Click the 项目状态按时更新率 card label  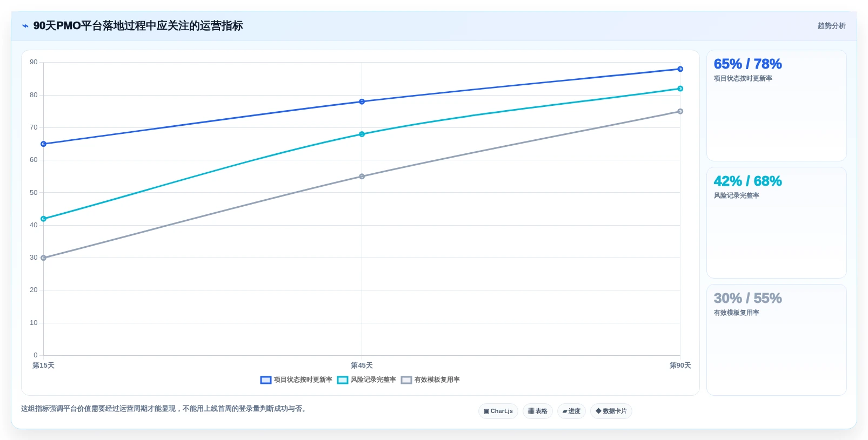(743, 79)
